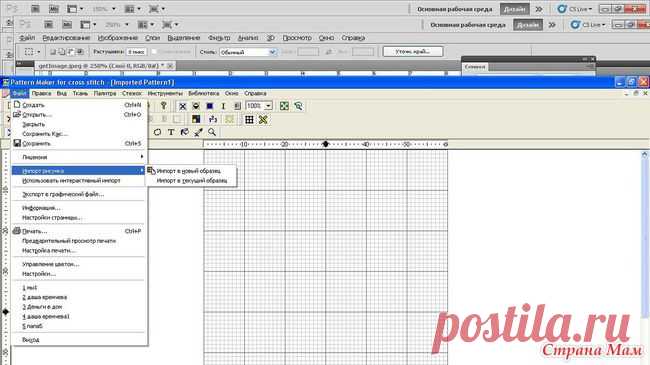
Task: Select the ellipse drawing tool icon
Action: (157, 132)
